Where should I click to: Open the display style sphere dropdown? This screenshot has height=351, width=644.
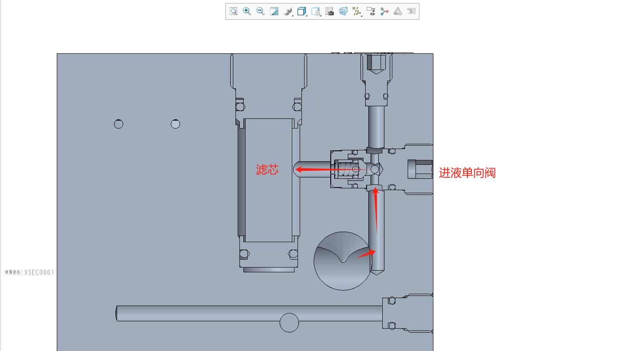point(288,11)
